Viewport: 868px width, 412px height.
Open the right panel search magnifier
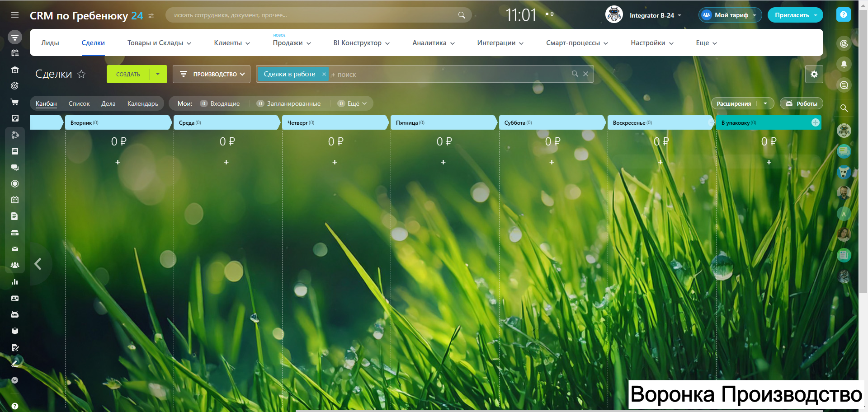(x=844, y=108)
